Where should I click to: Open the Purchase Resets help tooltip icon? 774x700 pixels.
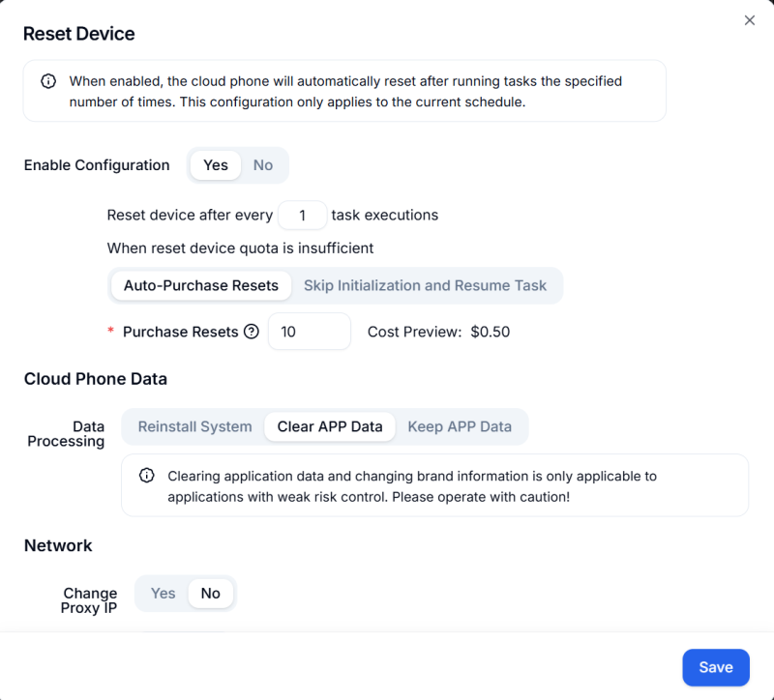click(253, 332)
